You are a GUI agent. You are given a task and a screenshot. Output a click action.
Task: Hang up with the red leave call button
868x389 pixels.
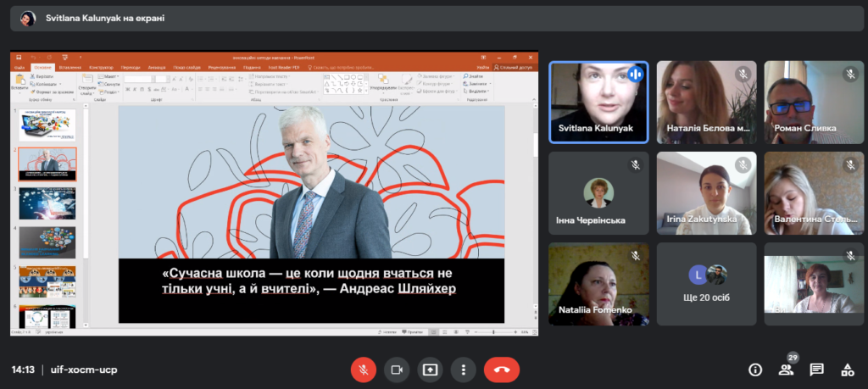pos(502,370)
